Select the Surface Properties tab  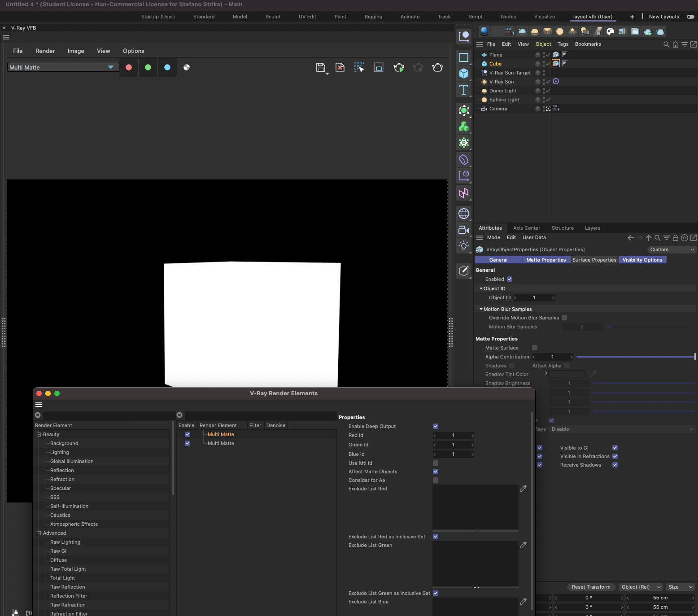594,260
